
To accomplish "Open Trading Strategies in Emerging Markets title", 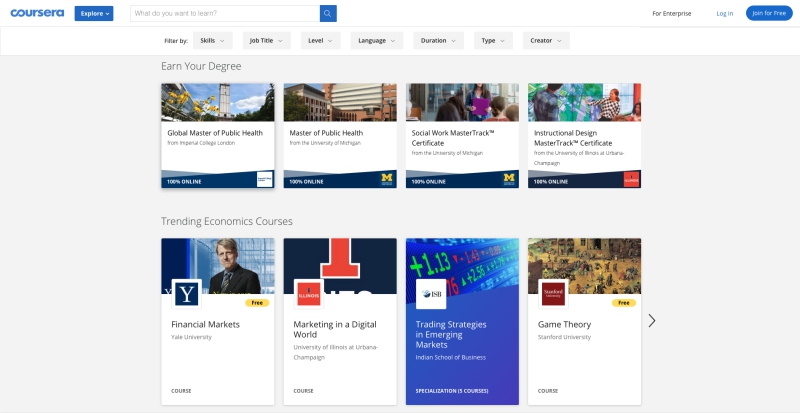I will (x=451, y=334).
